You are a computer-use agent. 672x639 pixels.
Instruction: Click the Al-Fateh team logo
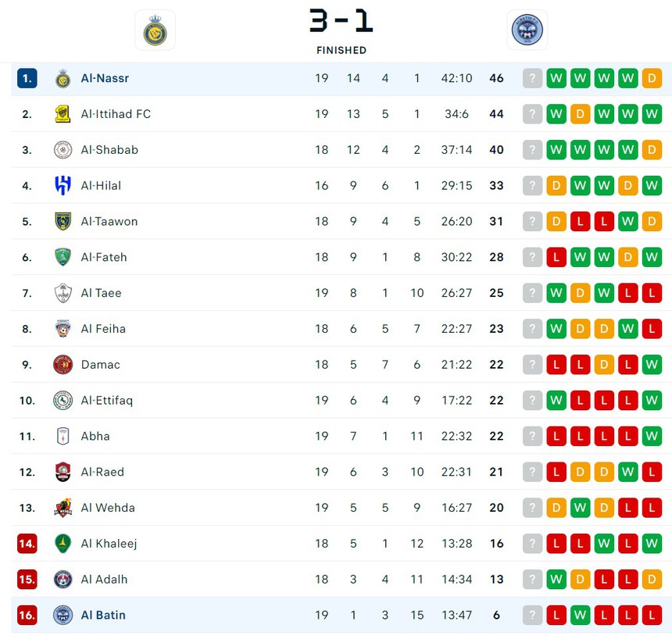click(63, 257)
